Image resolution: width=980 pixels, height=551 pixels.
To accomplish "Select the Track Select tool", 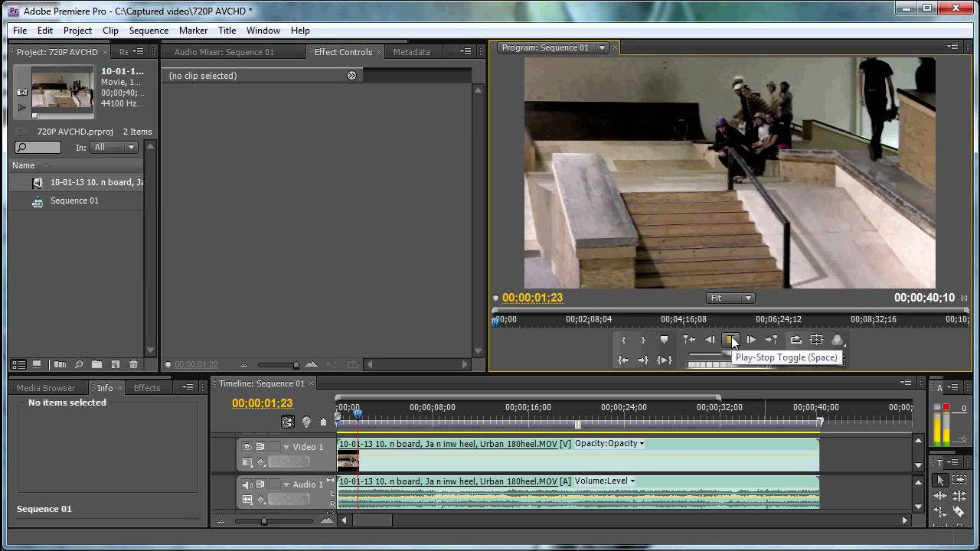I will [959, 480].
